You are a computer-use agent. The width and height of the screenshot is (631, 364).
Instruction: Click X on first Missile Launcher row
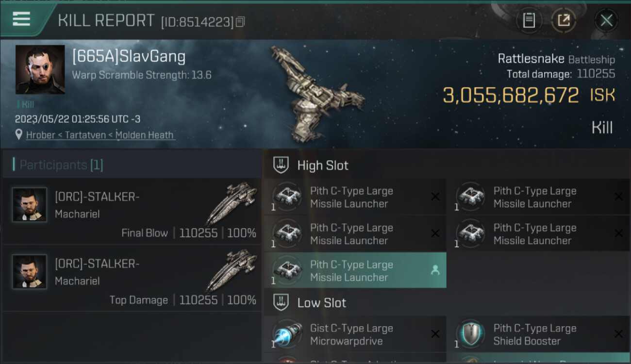(x=435, y=197)
